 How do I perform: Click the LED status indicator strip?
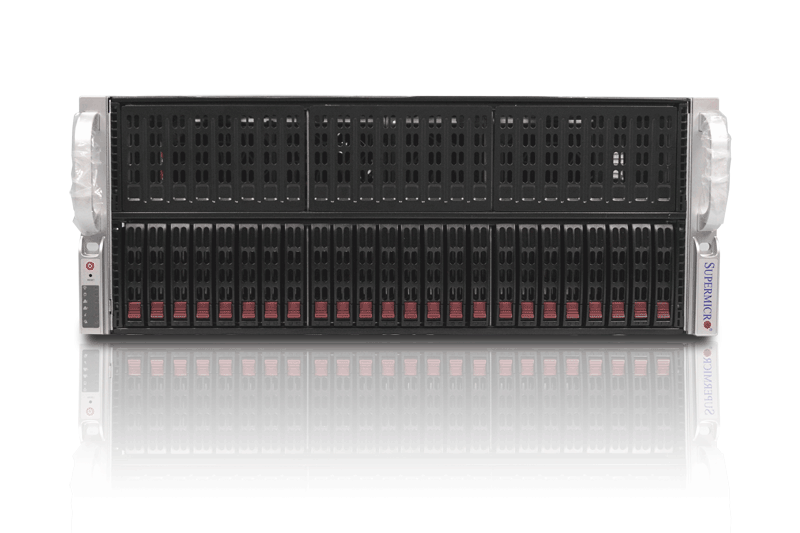click(90, 306)
